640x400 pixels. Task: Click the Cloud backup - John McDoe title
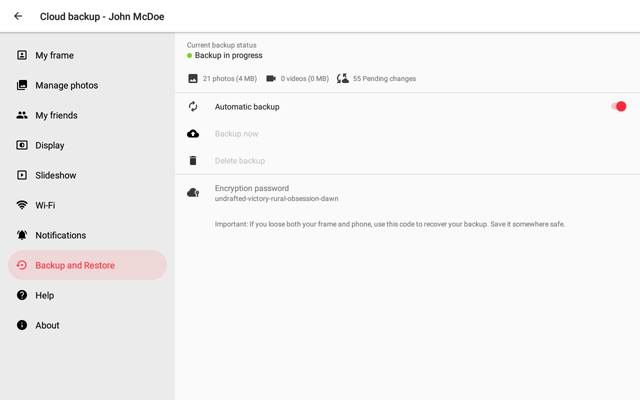[x=102, y=16]
